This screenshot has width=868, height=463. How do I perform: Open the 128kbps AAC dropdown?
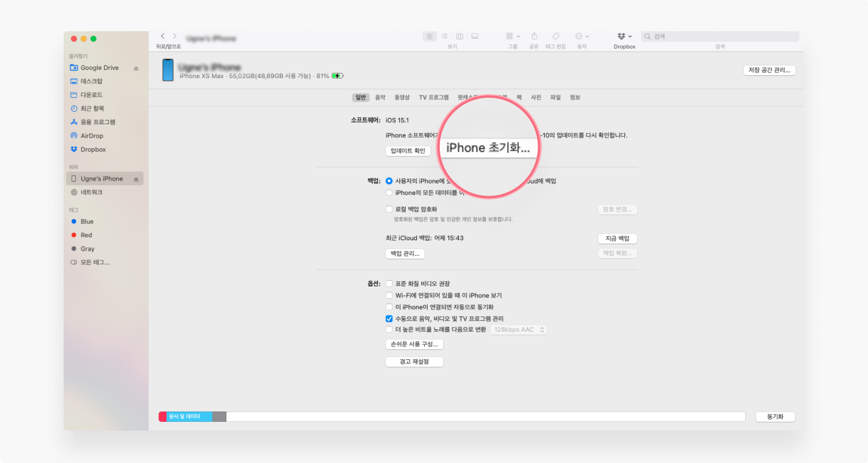[518, 330]
